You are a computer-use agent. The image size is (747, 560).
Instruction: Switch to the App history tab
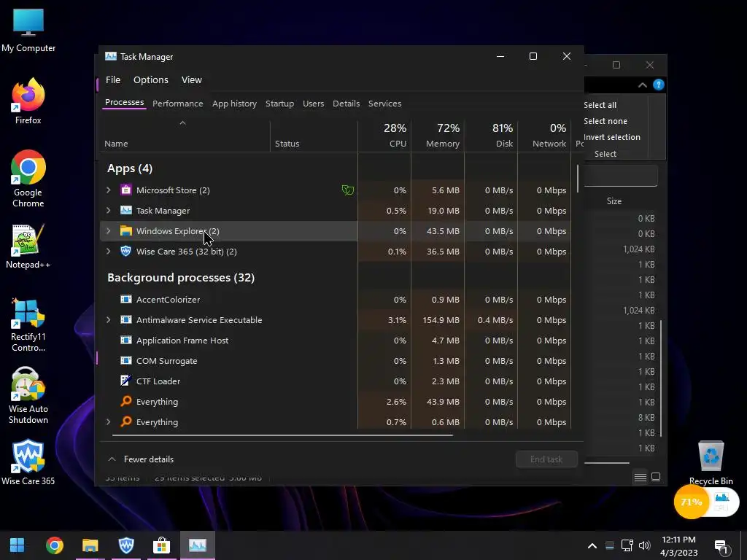tap(234, 104)
